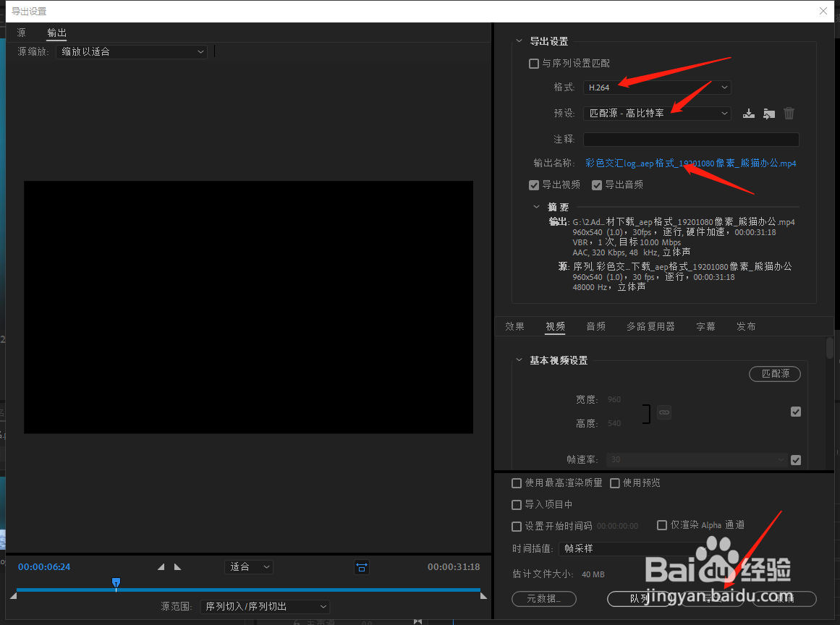Click the duration 00:00:31:18 timecode
This screenshot has height=625, width=840.
tap(453, 567)
